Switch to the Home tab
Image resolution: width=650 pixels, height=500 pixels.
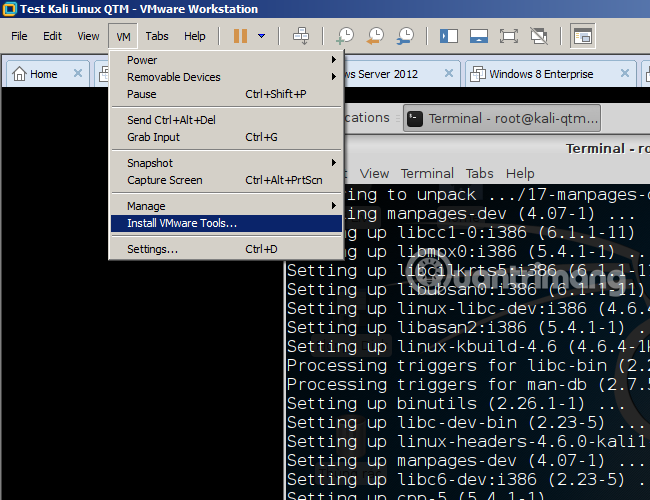tap(46, 74)
